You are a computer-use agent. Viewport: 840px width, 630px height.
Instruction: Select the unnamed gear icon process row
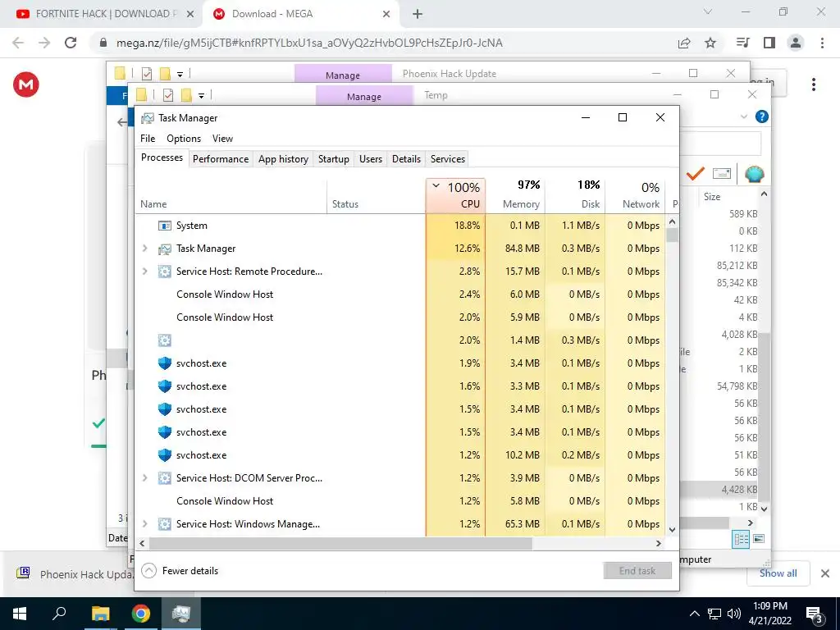click(x=399, y=340)
